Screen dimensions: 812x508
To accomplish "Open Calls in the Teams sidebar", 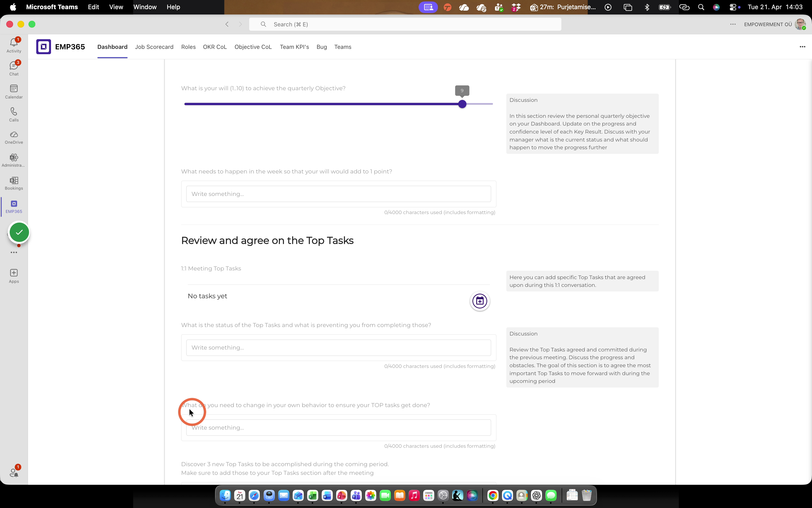I will [14, 115].
